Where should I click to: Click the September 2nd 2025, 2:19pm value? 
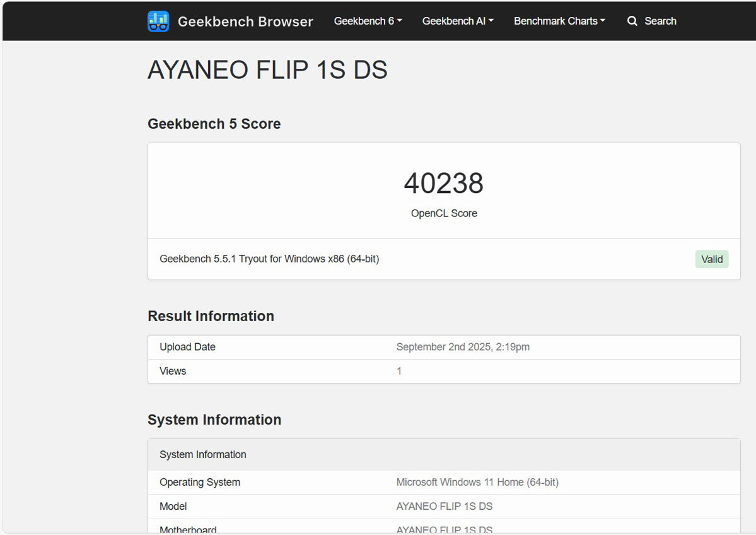(x=463, y=347)
